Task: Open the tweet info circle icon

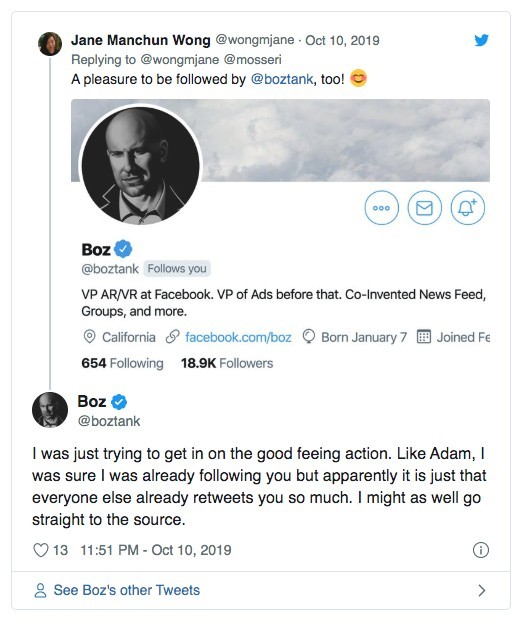Action: pos(481,550)
